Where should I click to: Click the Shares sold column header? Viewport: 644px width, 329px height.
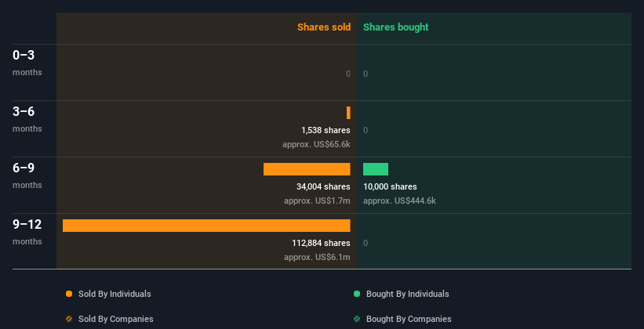tap(324, 27)
